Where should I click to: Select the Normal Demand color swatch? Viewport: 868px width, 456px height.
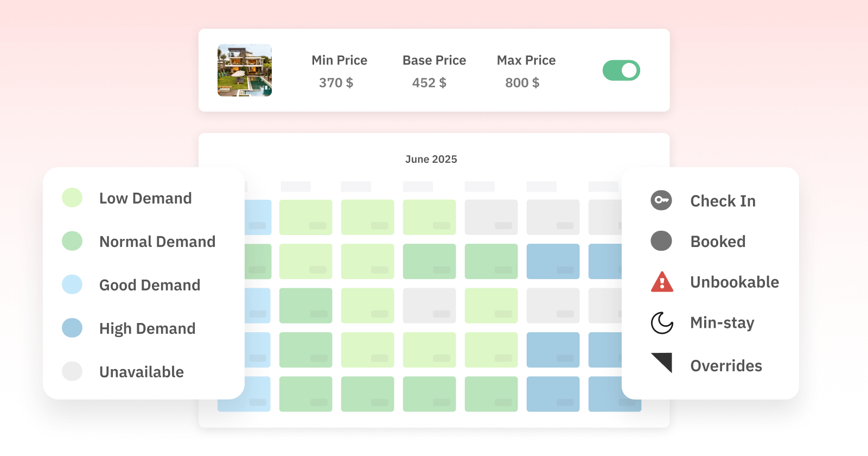click(x=72, y=241)
